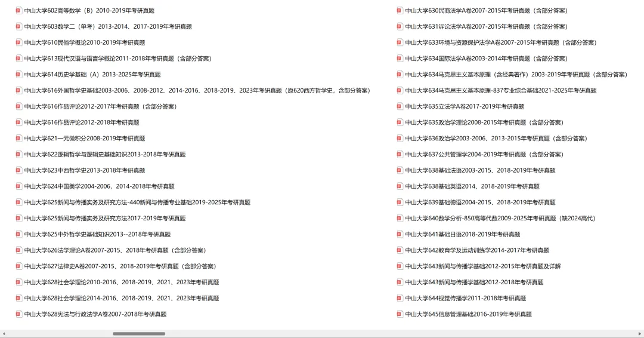The width and height of the screenshot is (644, 338).
Task: Select file 中山大学625新闻与传播实务及研究方法-440新闻与传播专业基础2019-2025
Action: [x=137, y=202]
